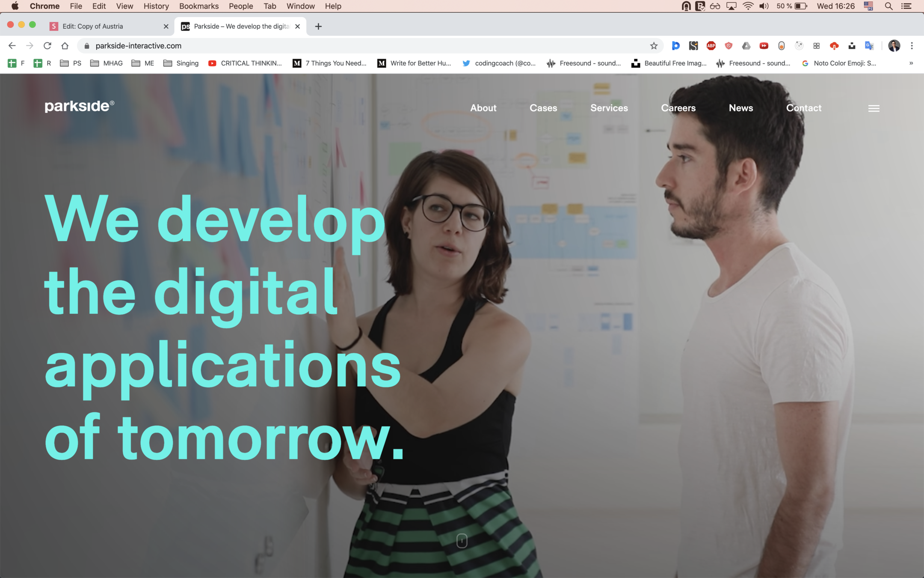Open the Careers navigation link
Viewport: 924px width, 578px height.
[678, 108]
